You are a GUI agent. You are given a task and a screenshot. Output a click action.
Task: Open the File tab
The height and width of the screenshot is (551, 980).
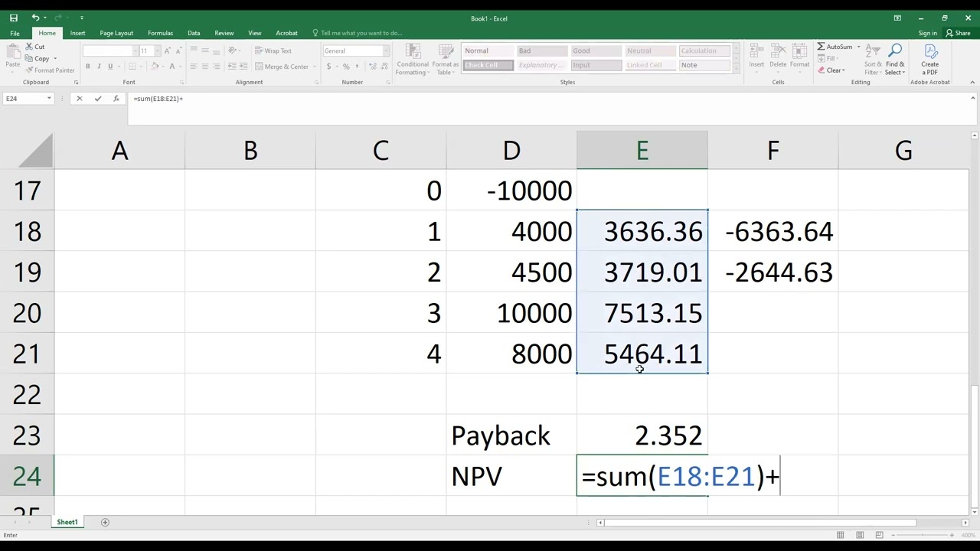click(15, 33)
